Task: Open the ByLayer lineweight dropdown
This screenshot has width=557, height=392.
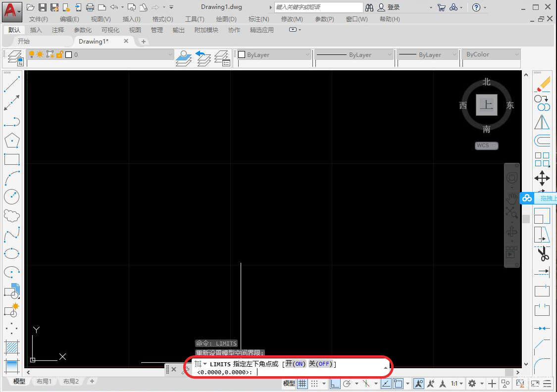Action: [x=455, y=54]
